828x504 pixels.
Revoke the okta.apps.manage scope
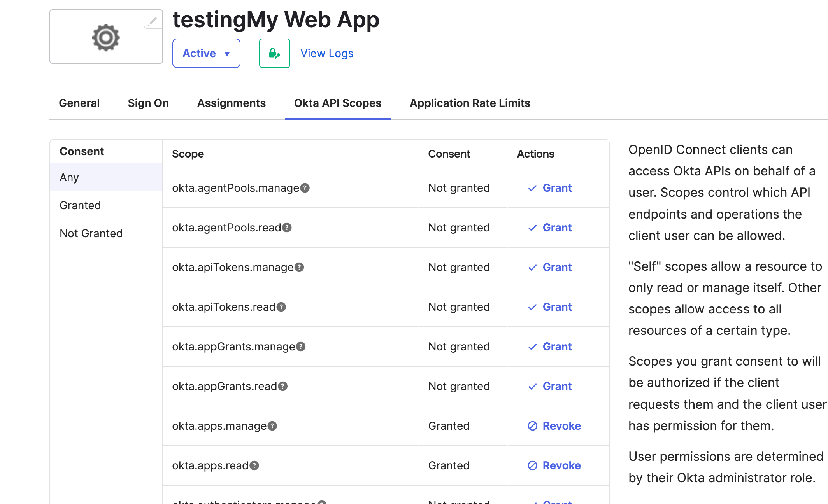pyautogui.click(x=554, y=426)
